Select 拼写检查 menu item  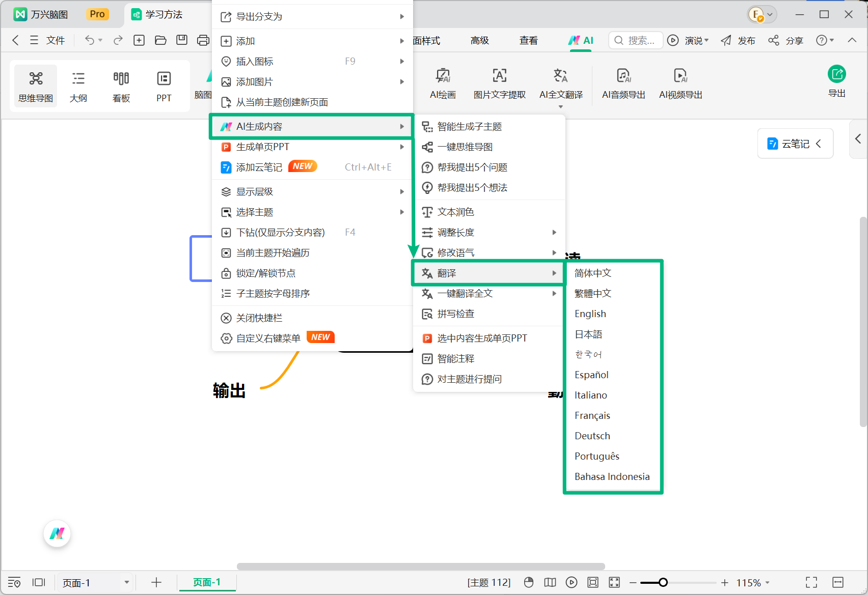coord(490,314)
